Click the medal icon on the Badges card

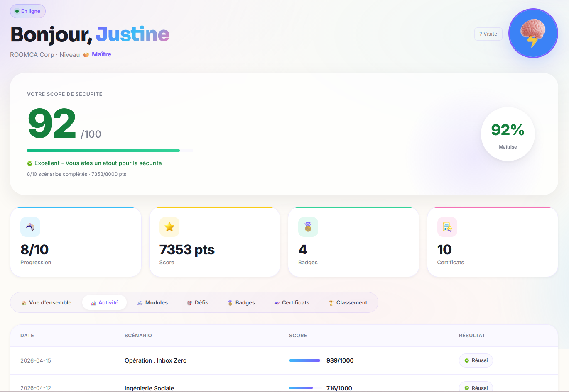coord(308,227)
